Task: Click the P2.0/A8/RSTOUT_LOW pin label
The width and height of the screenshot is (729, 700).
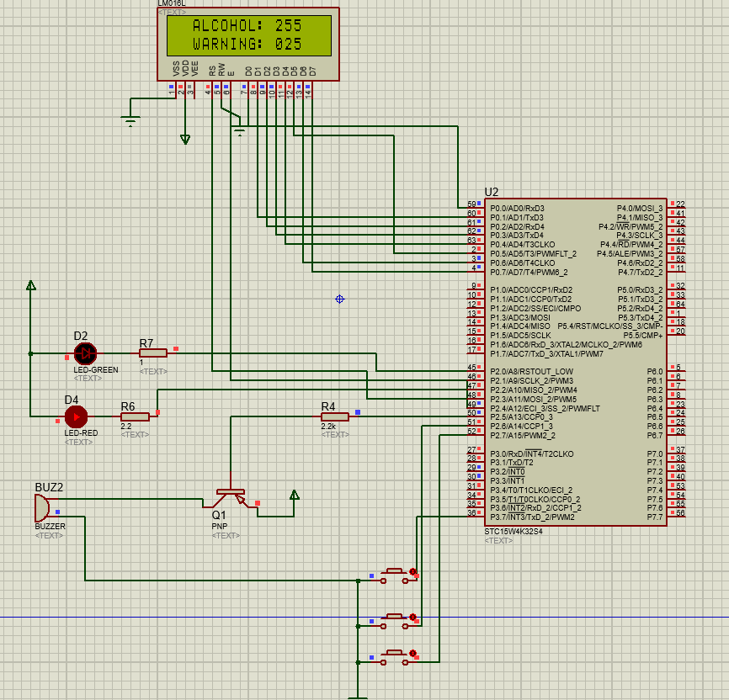Action: (x=531, y=372)
